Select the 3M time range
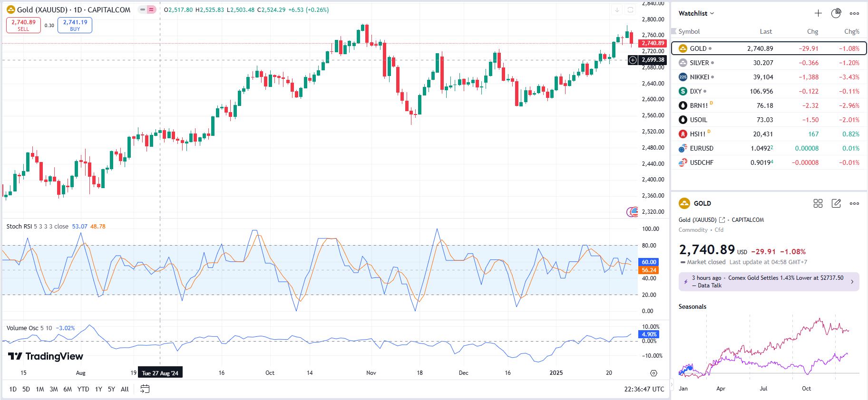 point(54,389)
